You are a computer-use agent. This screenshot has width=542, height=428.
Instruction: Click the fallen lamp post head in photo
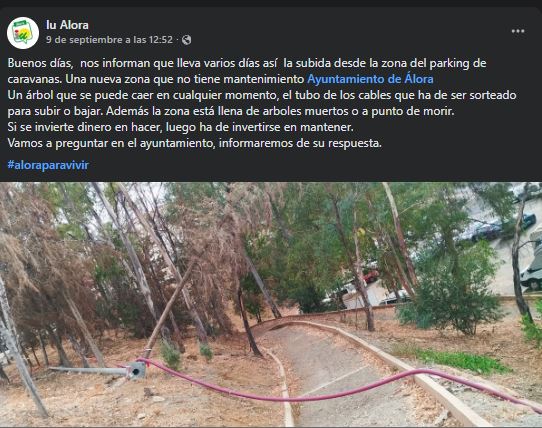tap(138, 371)
